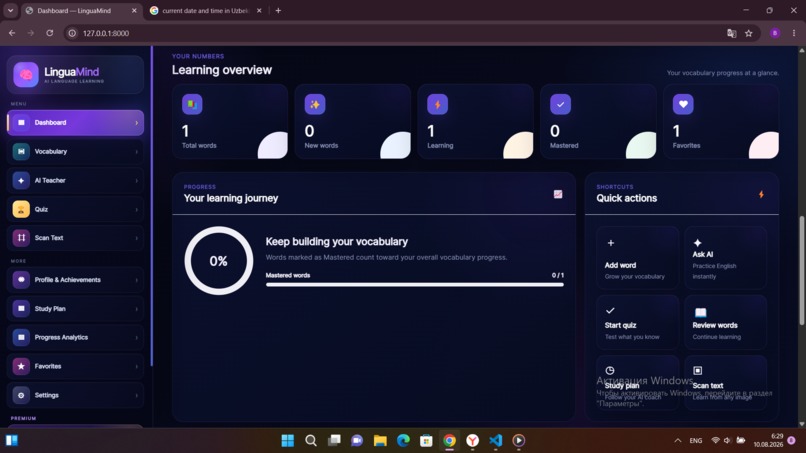The height and width of the screenshot is (453, 806).
Task: Click the learning journey chart icon
Action: point(558,194)
